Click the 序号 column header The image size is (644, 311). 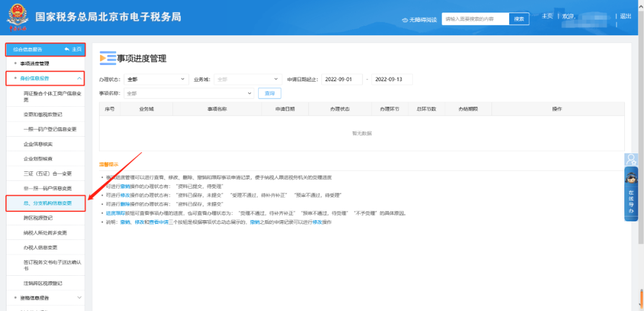[109, 109]
